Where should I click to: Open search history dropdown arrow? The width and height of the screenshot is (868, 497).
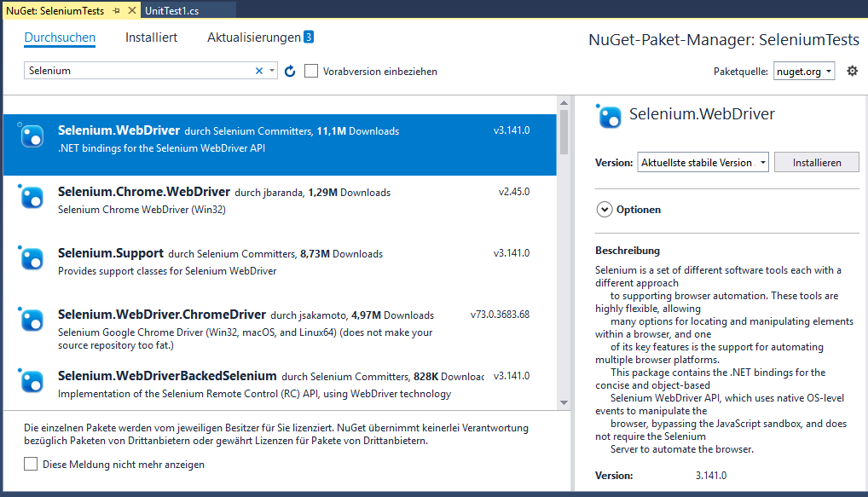pyautogui.click(x=272, y=71)
